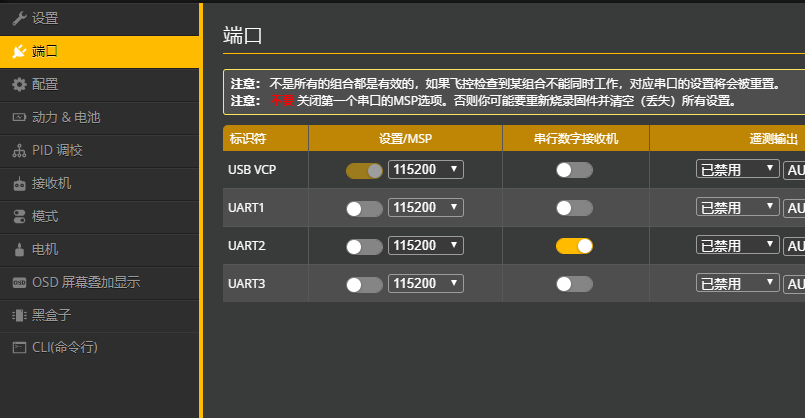Click the motor icon beside 电机
The image size is (805, 418).
pyautogui.click(x=19, y=249)
